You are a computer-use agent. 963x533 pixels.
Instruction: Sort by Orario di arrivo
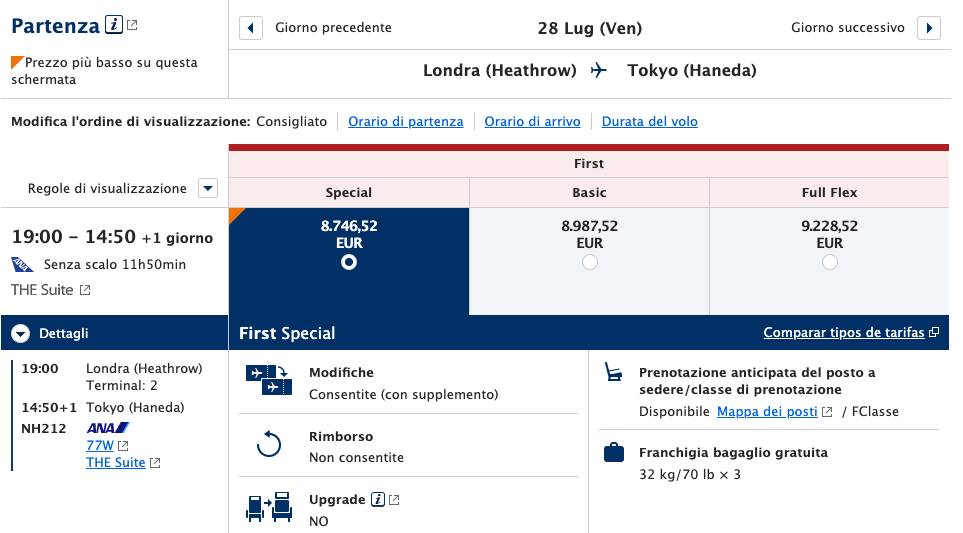click(x=532, y=122)
